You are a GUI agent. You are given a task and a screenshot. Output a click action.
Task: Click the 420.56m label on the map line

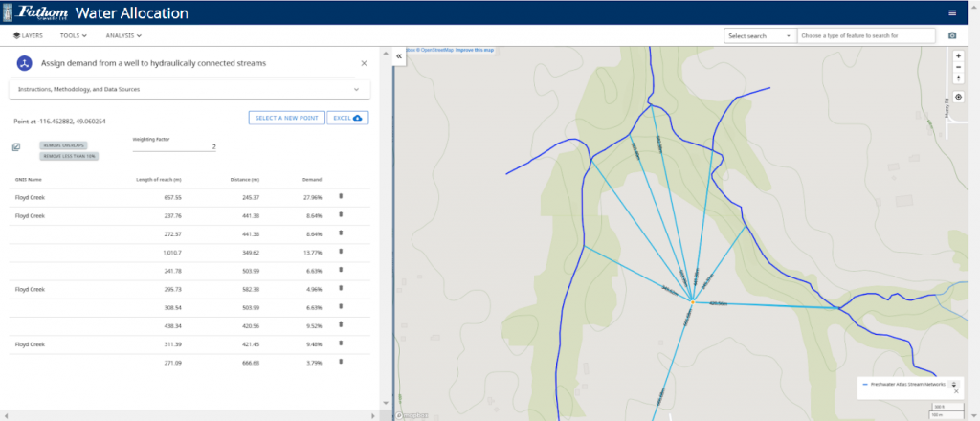pos(720,303)
